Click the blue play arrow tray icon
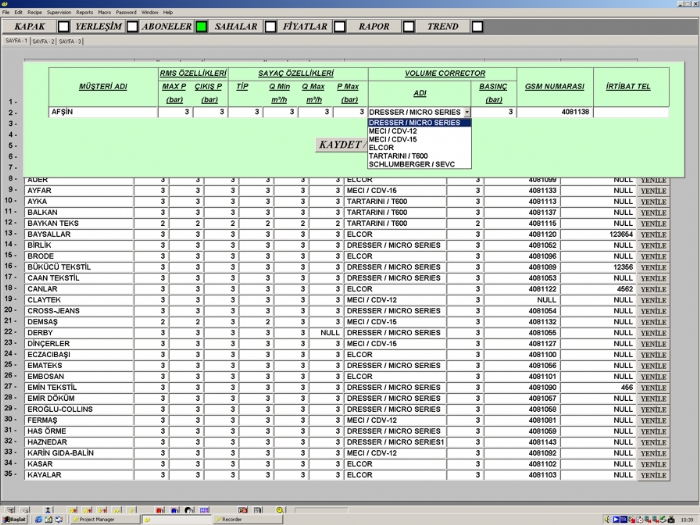 tap(616, 520)
